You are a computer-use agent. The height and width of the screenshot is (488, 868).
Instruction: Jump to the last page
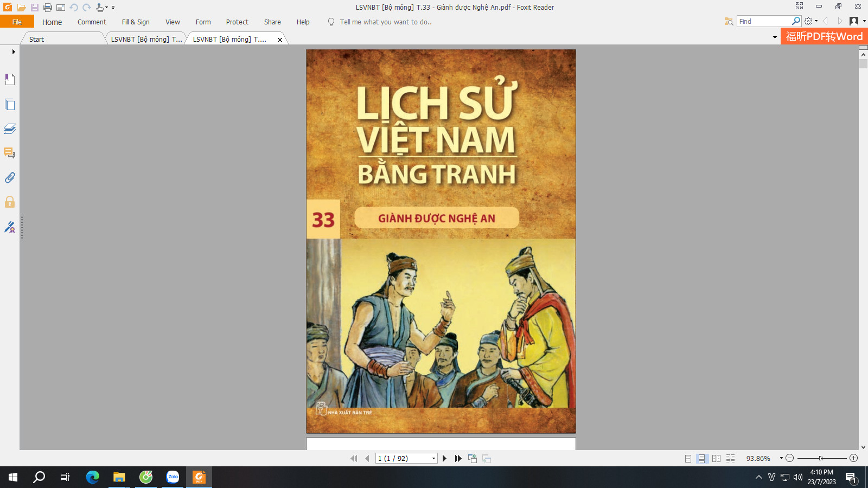[x=458, y=459]
